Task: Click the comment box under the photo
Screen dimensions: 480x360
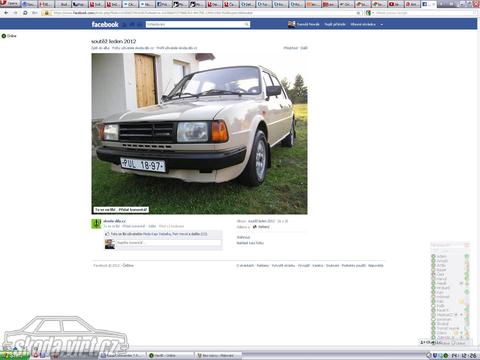Action: pyautogui.click(x=168, y=243)
